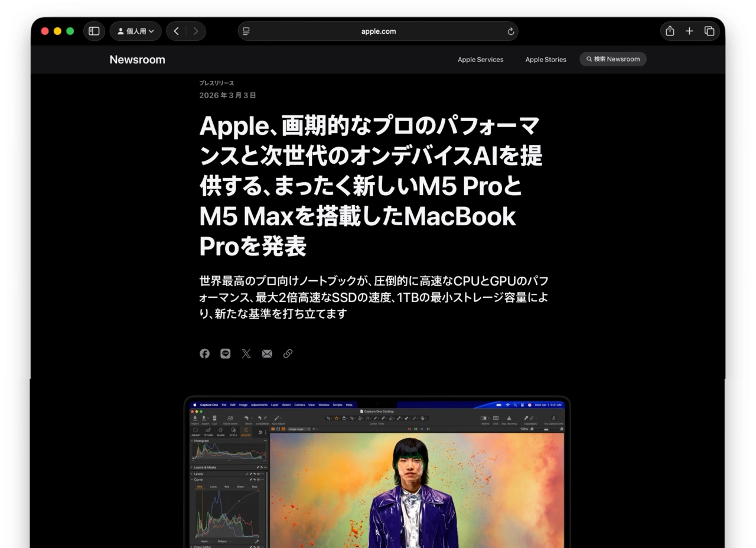
Task: Expand the Layers & Masks panel
Action: click(x=191, y=468)
